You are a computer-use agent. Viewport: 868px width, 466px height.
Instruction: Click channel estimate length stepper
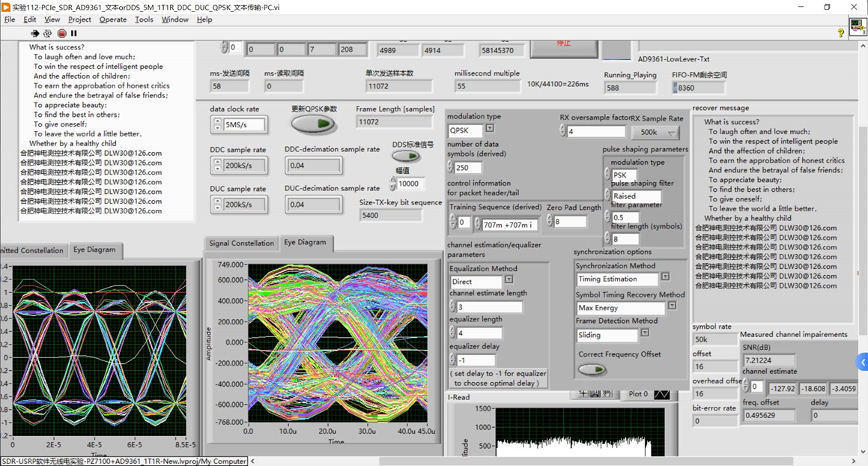[453, 306]
